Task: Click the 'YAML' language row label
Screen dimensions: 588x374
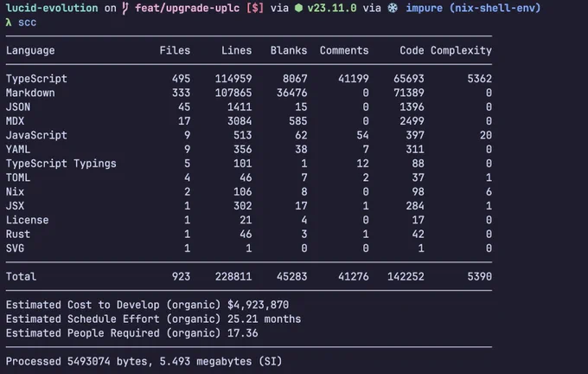Action: tap(18, 150)
